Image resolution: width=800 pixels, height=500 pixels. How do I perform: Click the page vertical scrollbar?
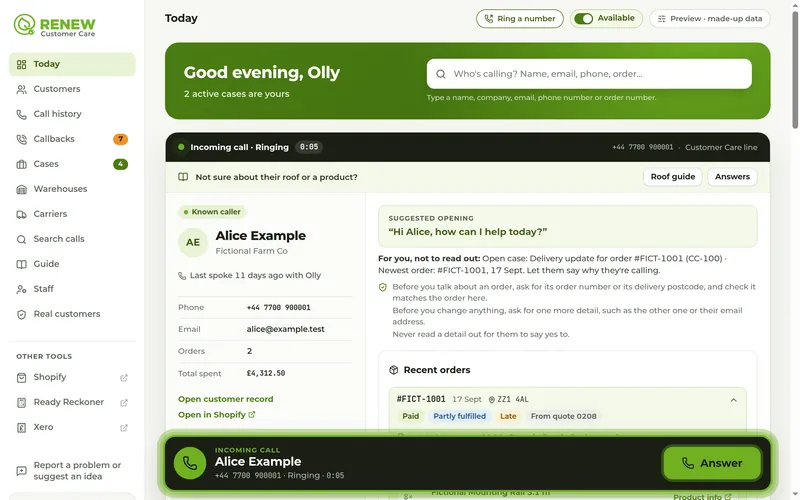(x=795, y=69)
